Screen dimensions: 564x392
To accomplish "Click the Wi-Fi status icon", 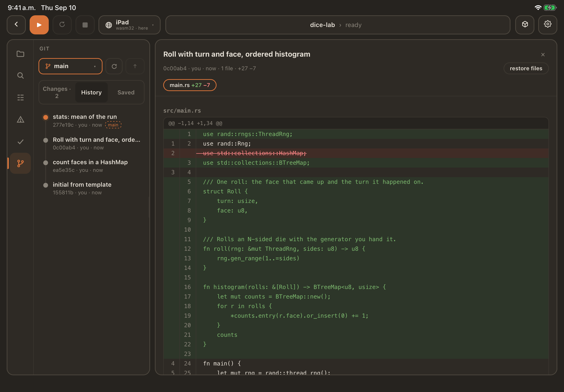I will point(537,8).
